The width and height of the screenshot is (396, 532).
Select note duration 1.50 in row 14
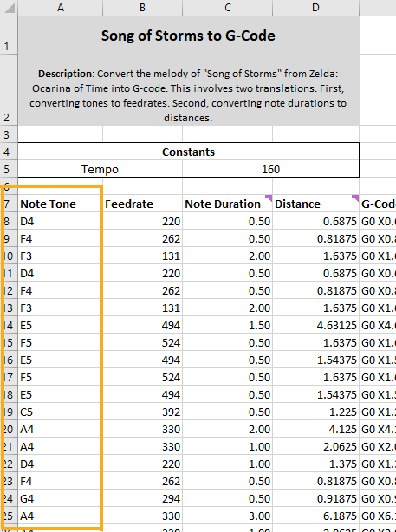228,325
